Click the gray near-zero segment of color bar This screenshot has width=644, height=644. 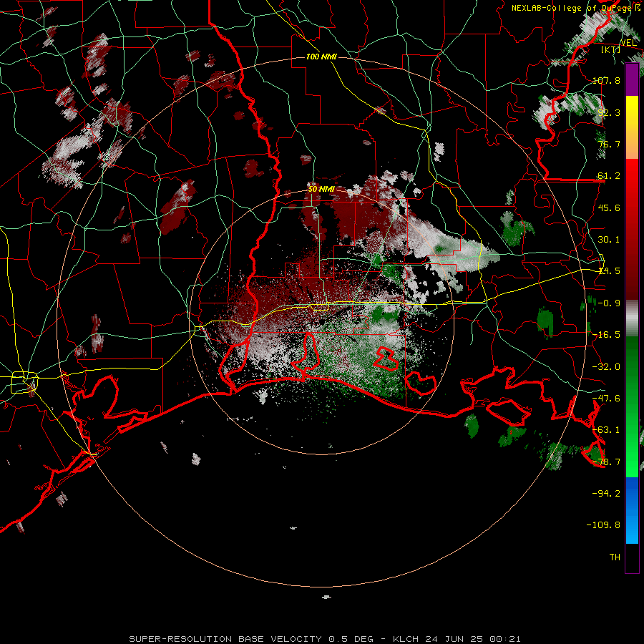tap(632, 318)
